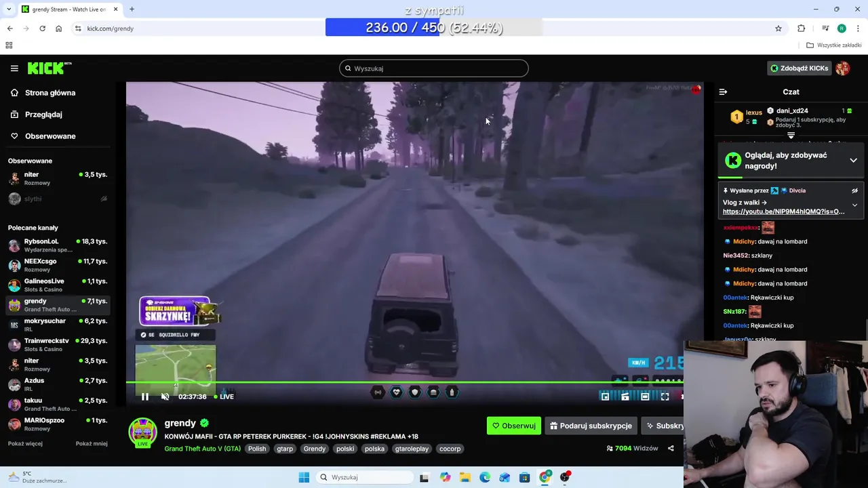This screenshot has height=488, width=868.
Task: Open browser extensions puzzle icon
Action: click(x=802, y=28)
